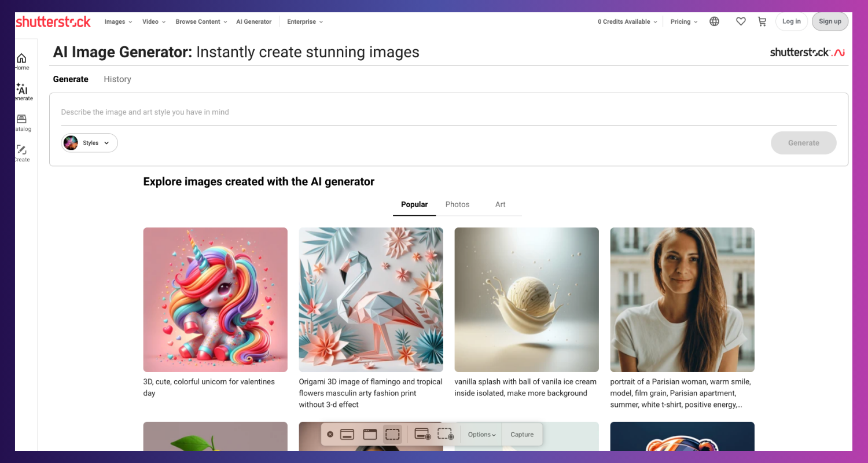
Task: Select Capture Selected Portion icon
Action: (392, 435)
